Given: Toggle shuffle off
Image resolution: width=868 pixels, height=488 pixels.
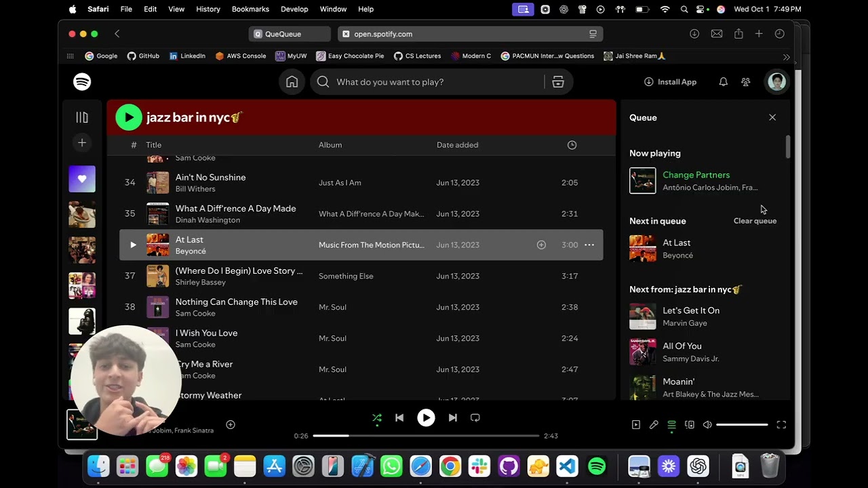Looking at the screenshot, I should click(x=377, y=418).
